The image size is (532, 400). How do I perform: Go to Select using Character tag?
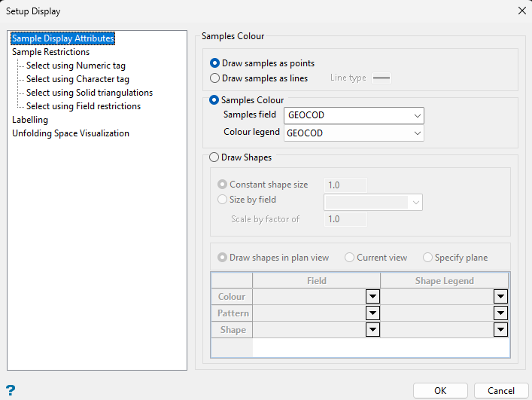click(78, 79)
